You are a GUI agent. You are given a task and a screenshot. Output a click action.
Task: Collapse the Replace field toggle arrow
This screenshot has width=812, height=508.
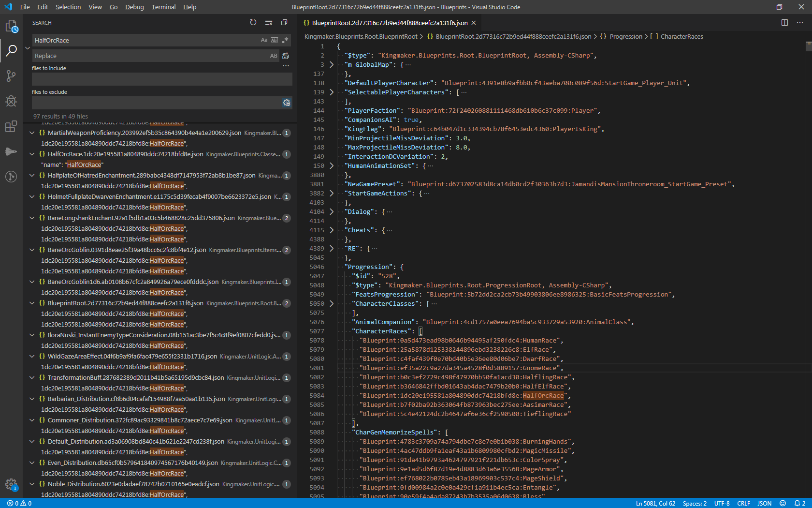[28, 48]
